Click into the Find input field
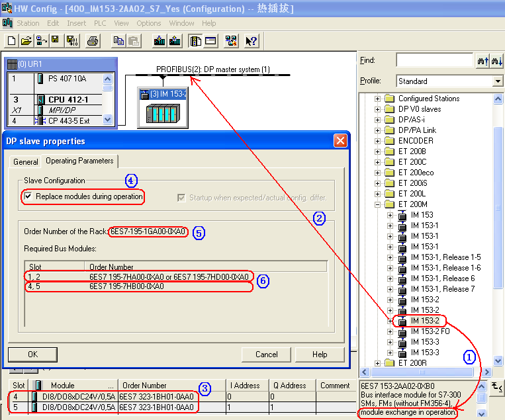 434,60
